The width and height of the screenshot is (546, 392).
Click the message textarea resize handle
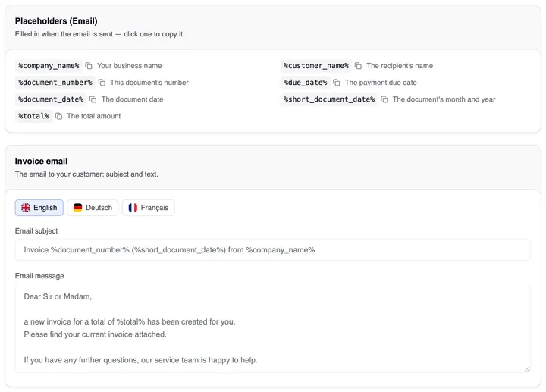coord(527,369)
